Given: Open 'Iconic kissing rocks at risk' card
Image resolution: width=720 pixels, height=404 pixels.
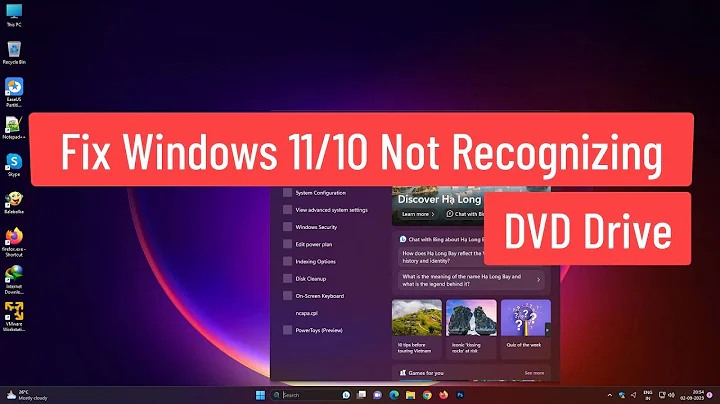Looking at the screenshot, I should (x=471, y=329).
